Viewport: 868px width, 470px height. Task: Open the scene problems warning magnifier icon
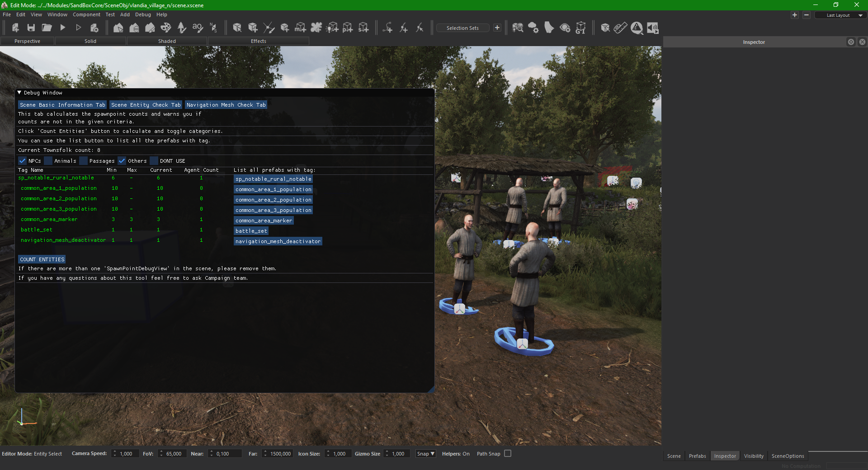(637, 28)
